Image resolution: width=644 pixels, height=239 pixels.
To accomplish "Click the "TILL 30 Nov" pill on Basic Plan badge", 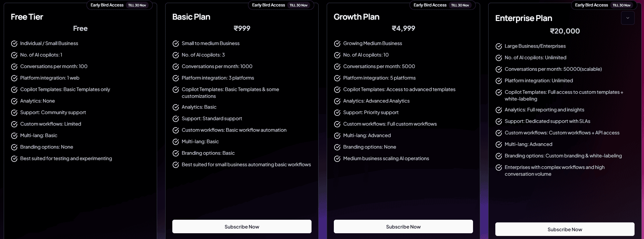I will [x=299, y=5].
